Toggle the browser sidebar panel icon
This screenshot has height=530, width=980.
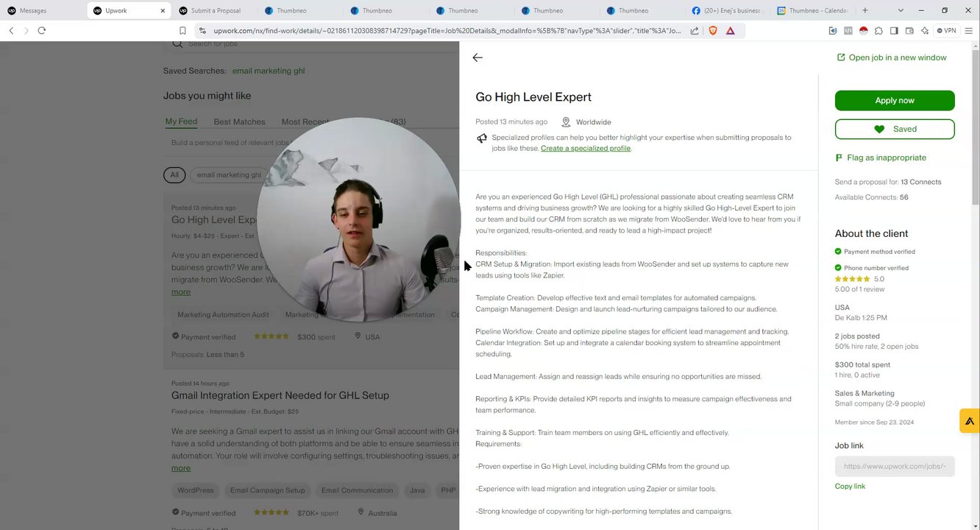(x=894, y=30)
